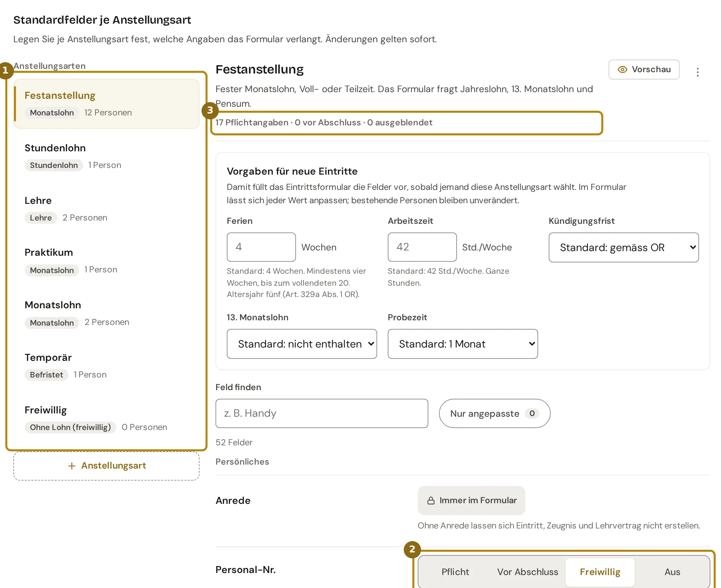Select Freiwillig option for Personal-Nr.
721x588 pixels.
pos(600,572)
